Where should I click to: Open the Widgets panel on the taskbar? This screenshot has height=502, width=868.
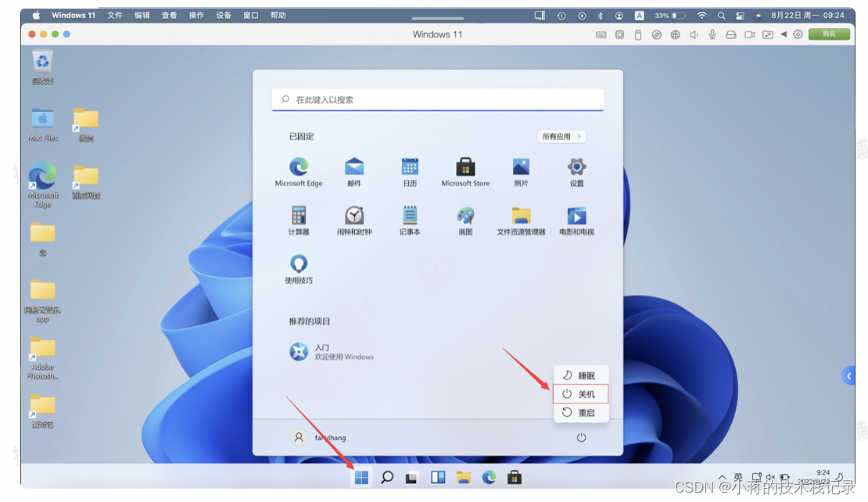pyautogui.click(x=438, y=477)
